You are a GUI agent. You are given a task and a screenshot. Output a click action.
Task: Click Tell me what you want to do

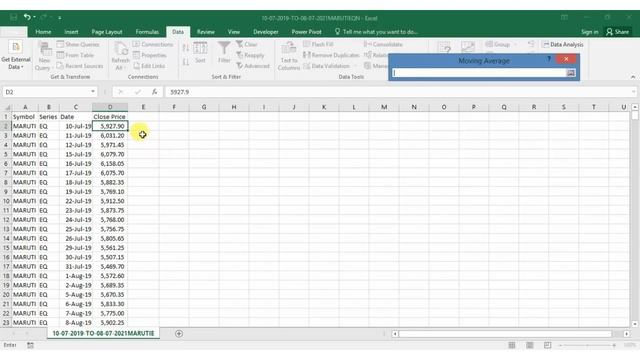[x=376, y=32]
